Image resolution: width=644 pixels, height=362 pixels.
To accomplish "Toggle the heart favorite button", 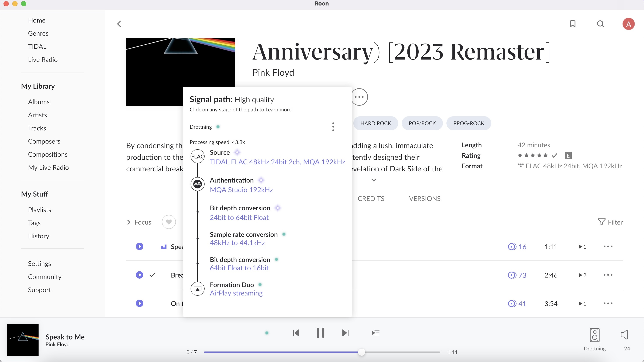I will point(169,222).
